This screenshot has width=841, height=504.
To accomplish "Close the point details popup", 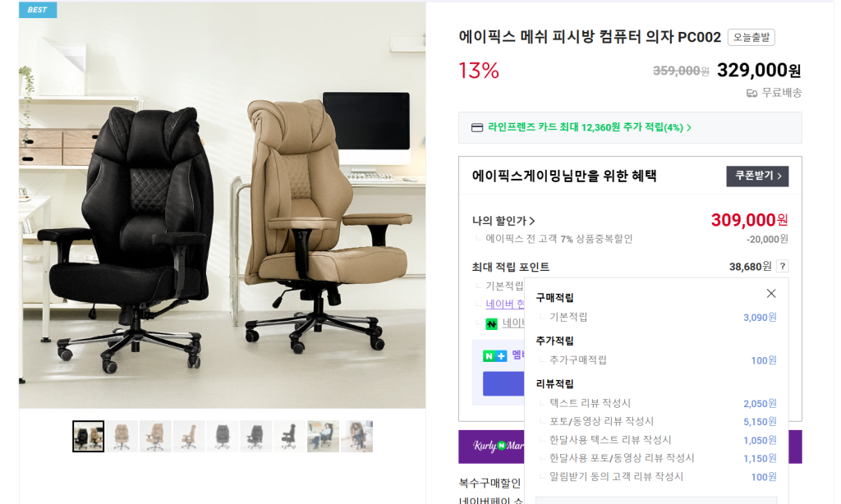I will (770, 293).
